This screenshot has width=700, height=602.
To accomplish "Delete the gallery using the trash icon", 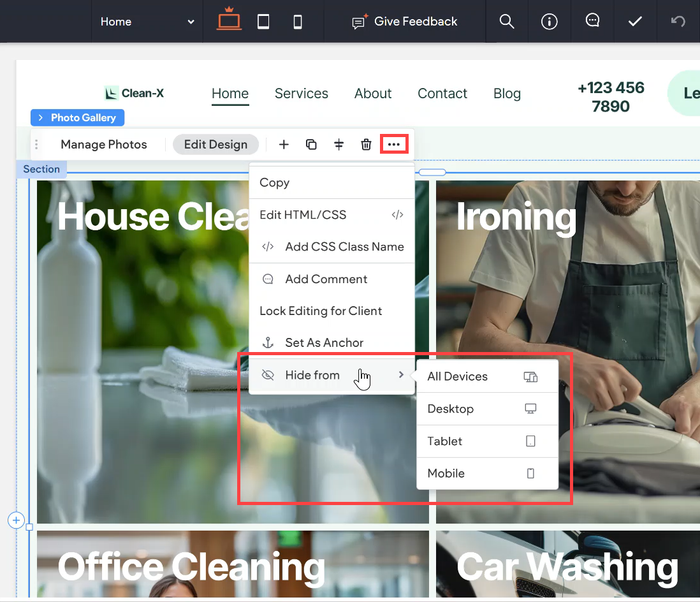I will click(366, 144).
